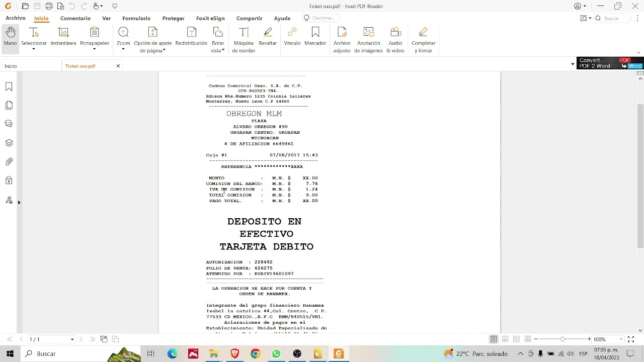This screenshot has height=362, width=644.
Task: Expand the document tabs list arrow
Action: click(x=573, y=64)
